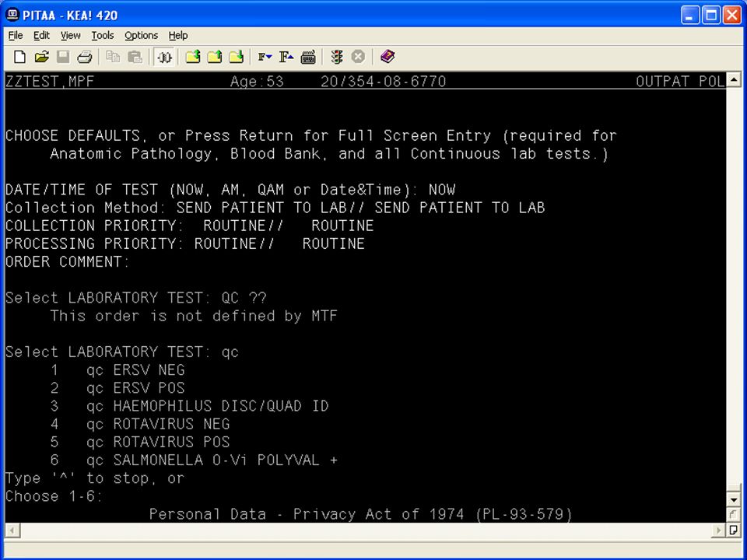
Task: Click 'Type ^ to stop, or' line
Action: coord(94,478)
